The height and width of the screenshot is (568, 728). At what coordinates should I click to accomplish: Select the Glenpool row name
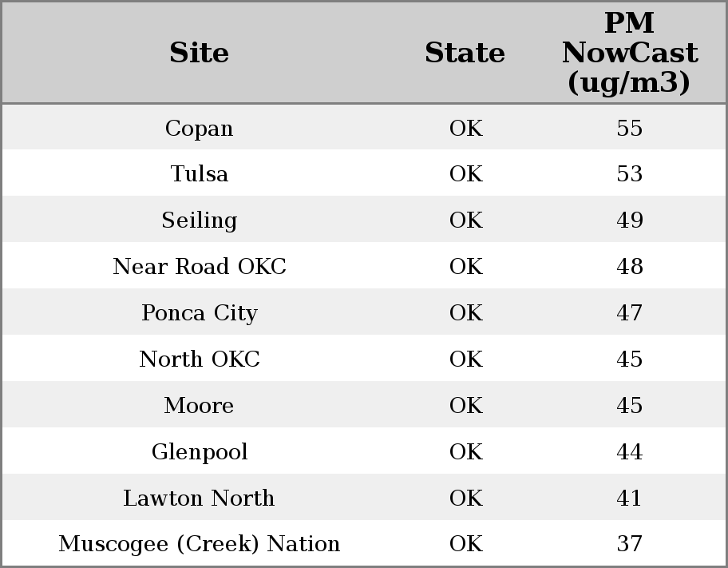point(199,452)
